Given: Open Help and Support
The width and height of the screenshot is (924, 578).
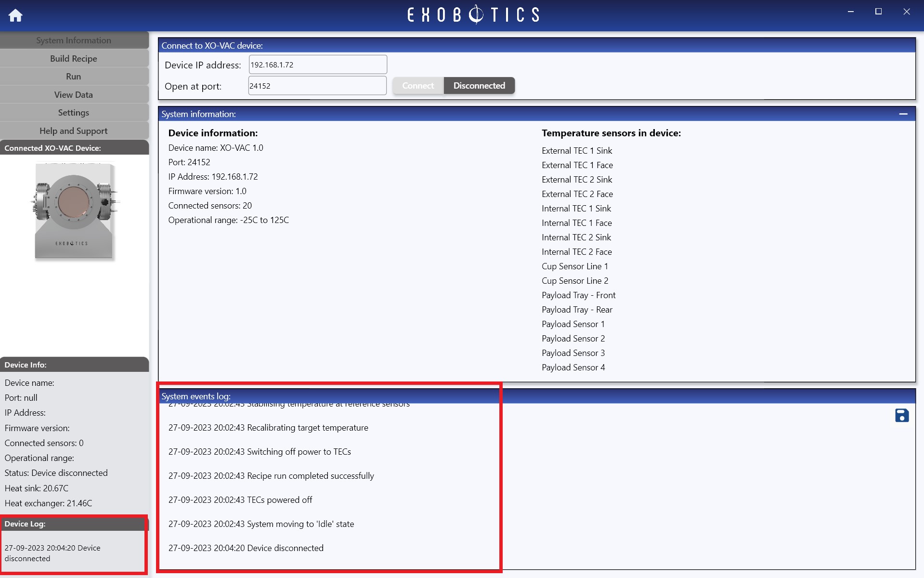Looking at the screenshot, I should click(x=74, y=131).
